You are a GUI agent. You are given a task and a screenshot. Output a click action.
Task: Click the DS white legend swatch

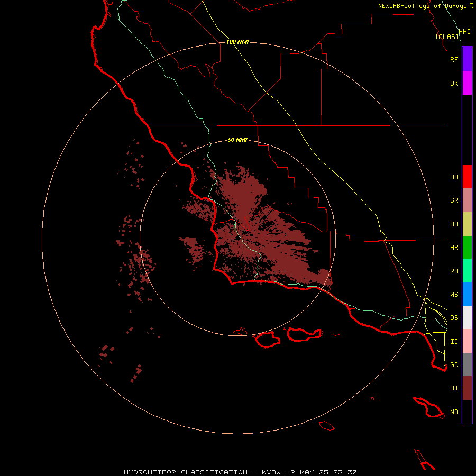[467, 317]
